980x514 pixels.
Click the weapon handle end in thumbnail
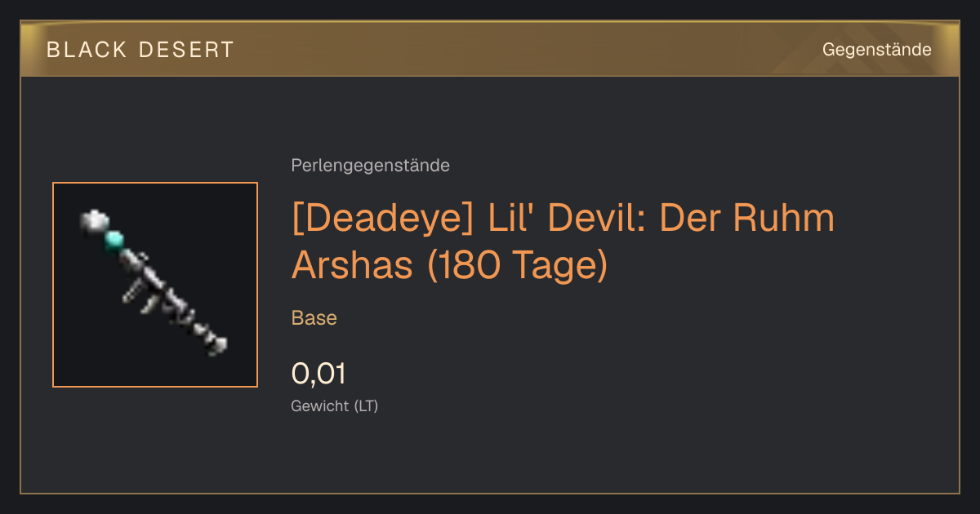point(216,344)
